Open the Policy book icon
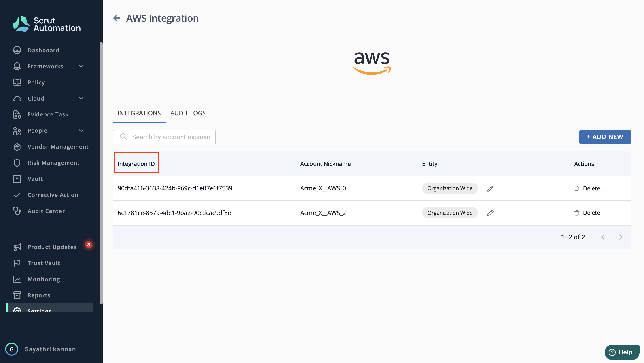This screenshot has height=363, width=644. pyautogui.click(x=17, y=82)
